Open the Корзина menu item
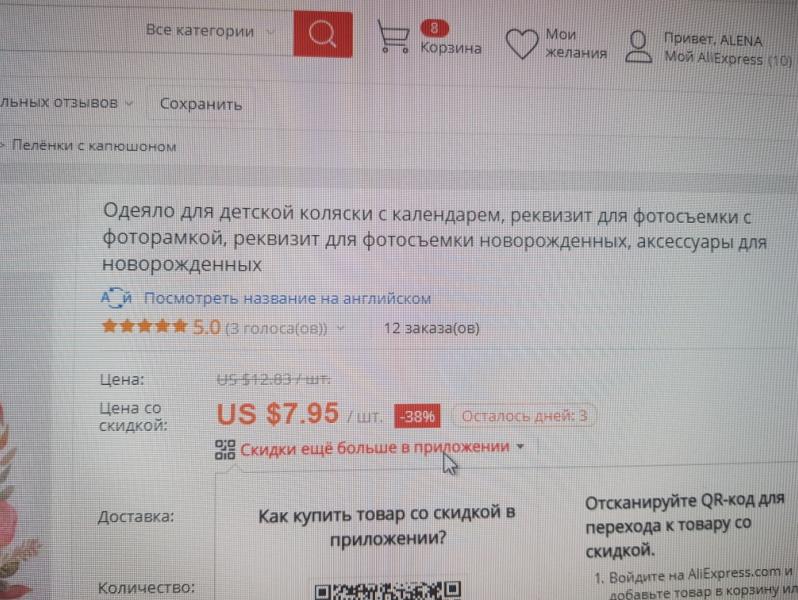The height and width of the screenshot is (600, 798). pos(451,48)
